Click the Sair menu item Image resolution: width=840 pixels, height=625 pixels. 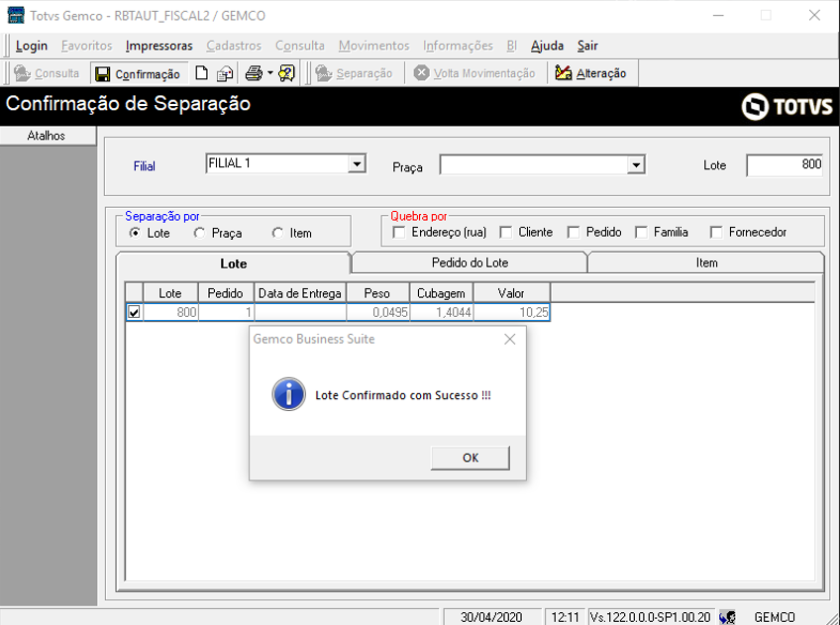pyautogui.click(x=587, y=47)
